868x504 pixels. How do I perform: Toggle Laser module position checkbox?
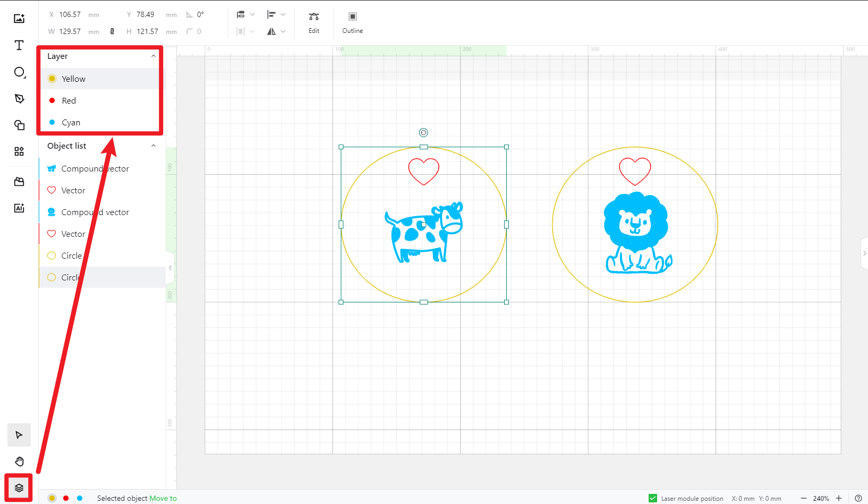pyautogui.click(x=653, y=498)
